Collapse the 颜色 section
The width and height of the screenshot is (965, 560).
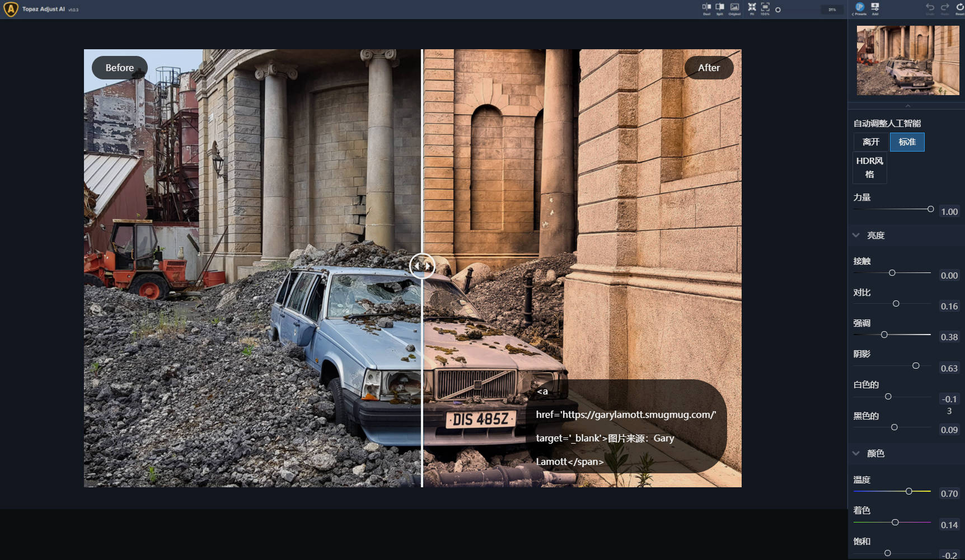856,454
